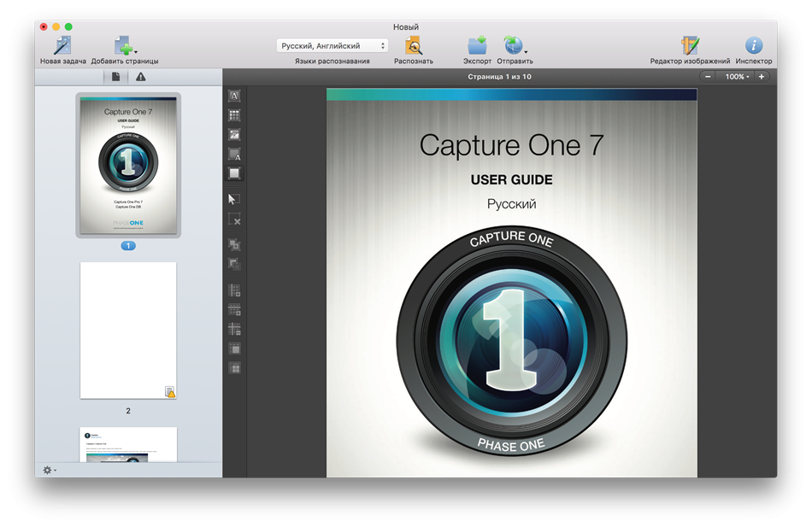
Task: Select the text area drawing tool
Action: click(234, 96)
